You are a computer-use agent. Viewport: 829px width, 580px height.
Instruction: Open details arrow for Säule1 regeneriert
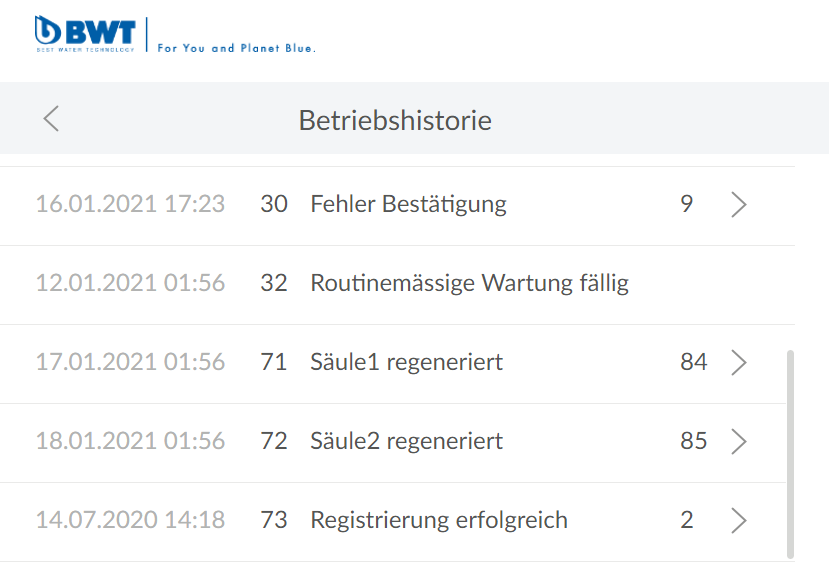point(739,363)
